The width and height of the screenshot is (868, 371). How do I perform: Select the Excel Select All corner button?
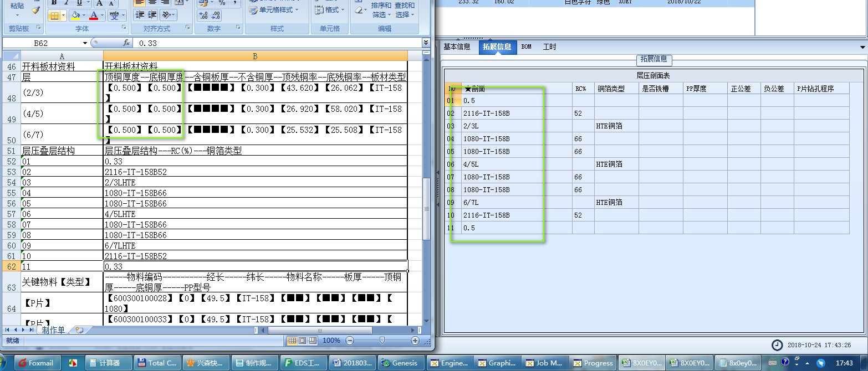[x=11, y=56]
